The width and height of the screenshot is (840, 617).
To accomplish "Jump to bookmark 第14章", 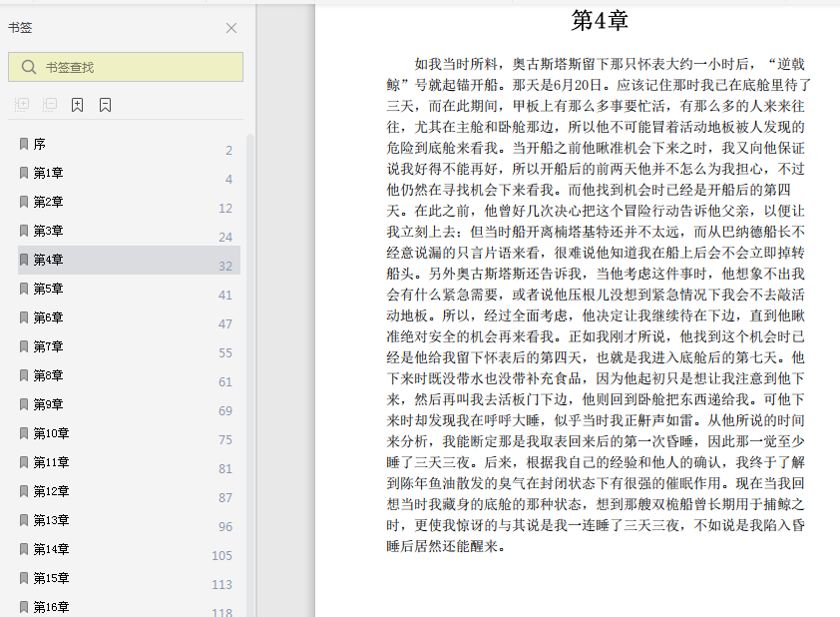I will click(129, 549).
